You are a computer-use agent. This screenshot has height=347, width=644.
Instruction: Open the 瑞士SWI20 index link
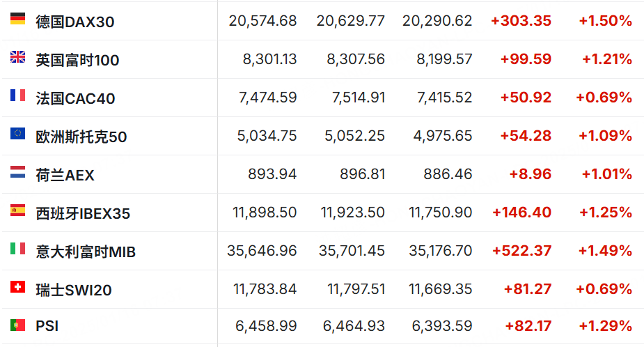point(74,290)
